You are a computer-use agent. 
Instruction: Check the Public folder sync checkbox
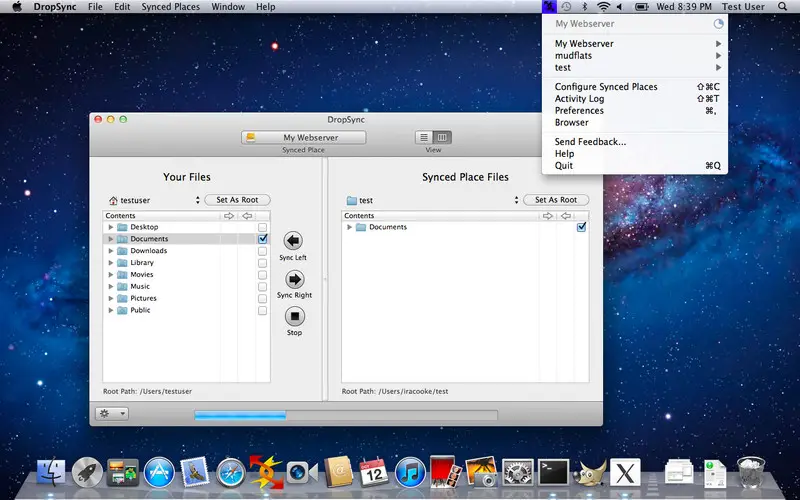[262, 310]
